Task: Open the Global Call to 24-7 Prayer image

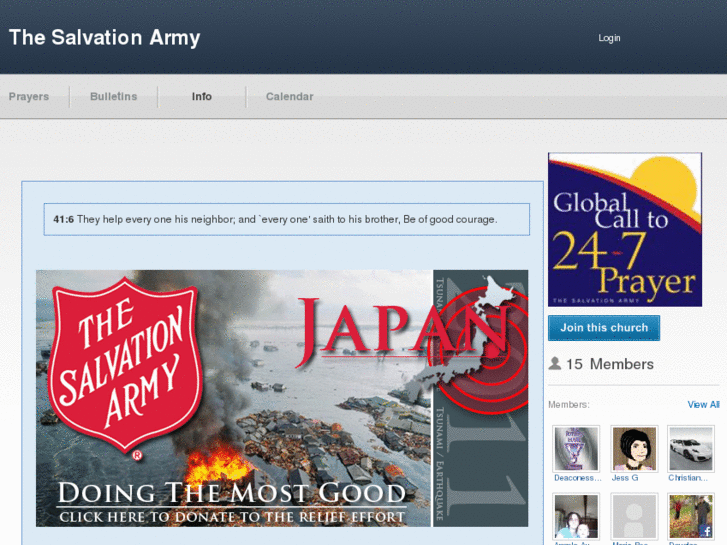Action: (625, 230)
